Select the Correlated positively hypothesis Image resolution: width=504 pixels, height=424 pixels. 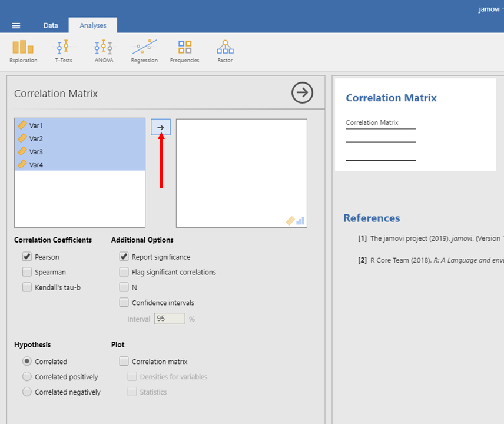[x=27, y=377]
